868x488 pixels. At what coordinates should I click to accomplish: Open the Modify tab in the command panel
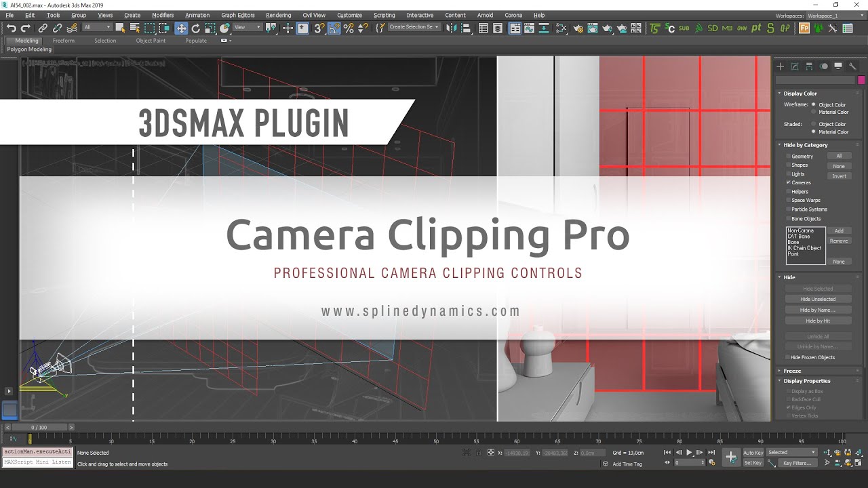(795, 66)
